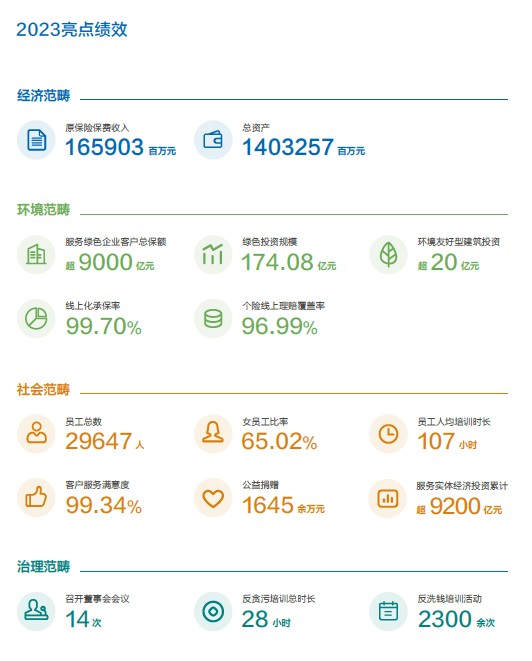Click the database icon beside 个险线上理赔覆盖率

pyautogui.click(x=213, y=318)
